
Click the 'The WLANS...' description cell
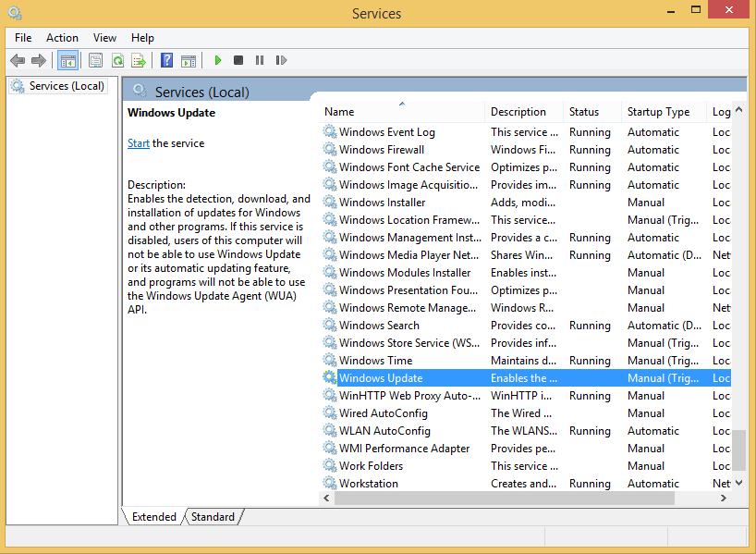tap(524, 430)
